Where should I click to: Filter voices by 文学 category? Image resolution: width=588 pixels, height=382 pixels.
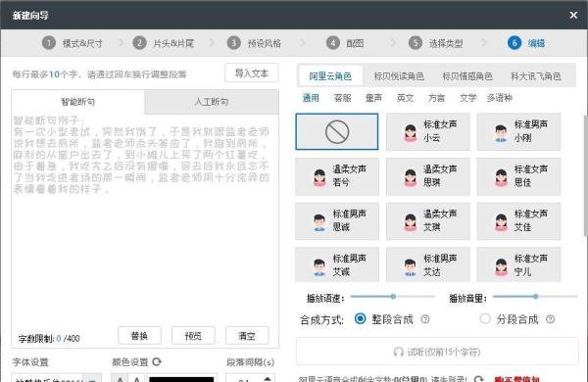click(x=468, y=98)
